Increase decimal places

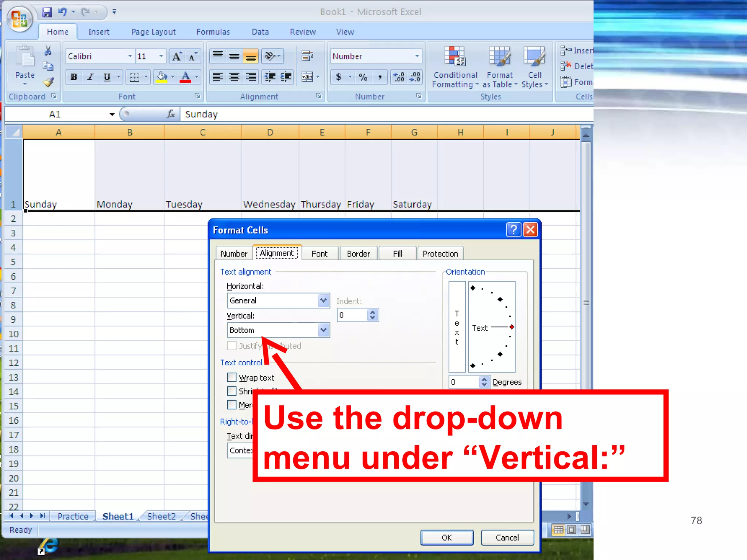pyautogui.click(x=399, y=77)
